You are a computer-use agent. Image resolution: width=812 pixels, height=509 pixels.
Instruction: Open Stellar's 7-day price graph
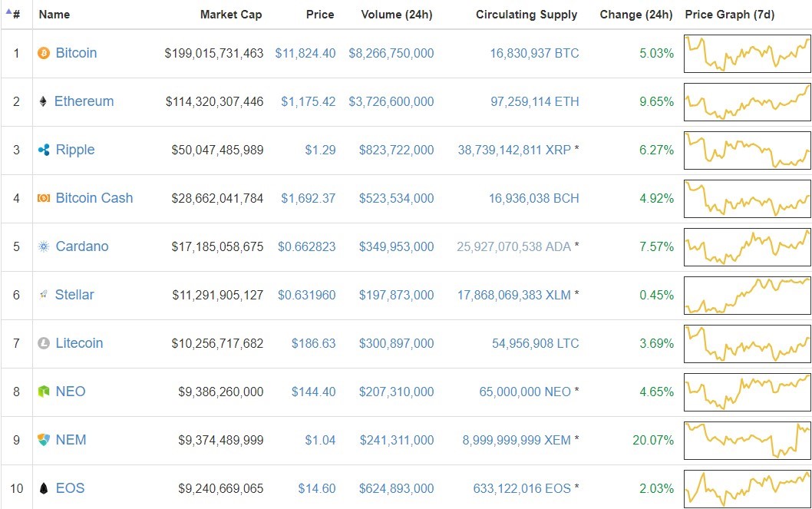(x=748, y=296)
